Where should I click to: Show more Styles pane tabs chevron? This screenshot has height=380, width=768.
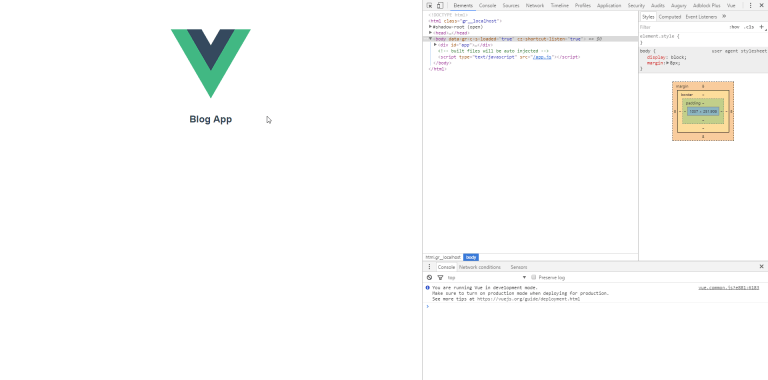724,17
